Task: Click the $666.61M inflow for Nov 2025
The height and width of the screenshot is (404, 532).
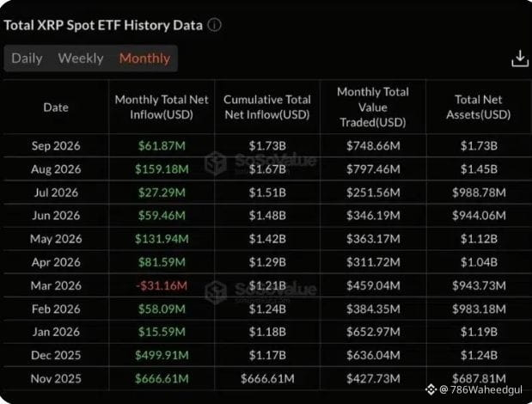Action: point(162,378)
